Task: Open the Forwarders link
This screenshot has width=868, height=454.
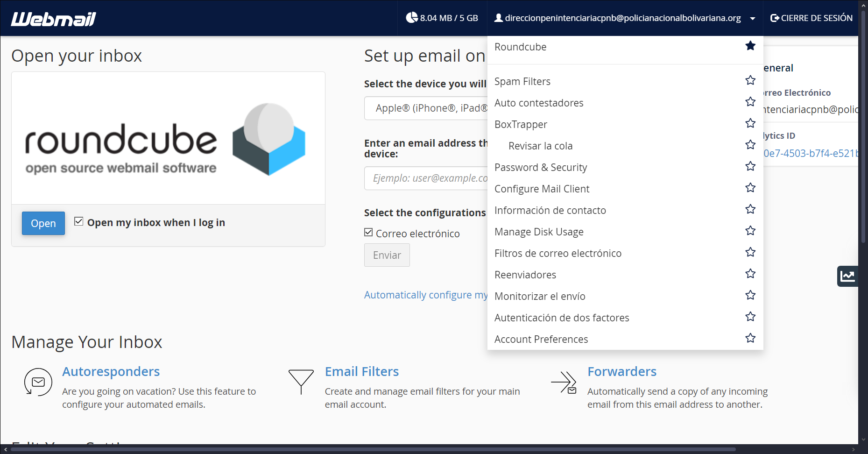Action: point(622,371)
